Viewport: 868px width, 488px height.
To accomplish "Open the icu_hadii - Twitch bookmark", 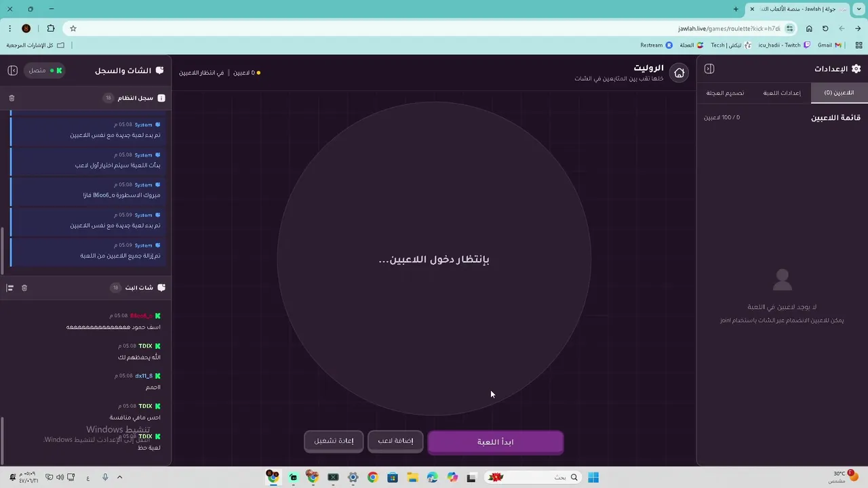I will pyautogui.click(x=784, y=45).
